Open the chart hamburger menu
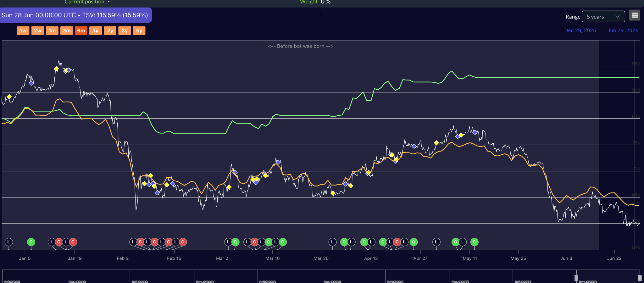 pos(635,15)
